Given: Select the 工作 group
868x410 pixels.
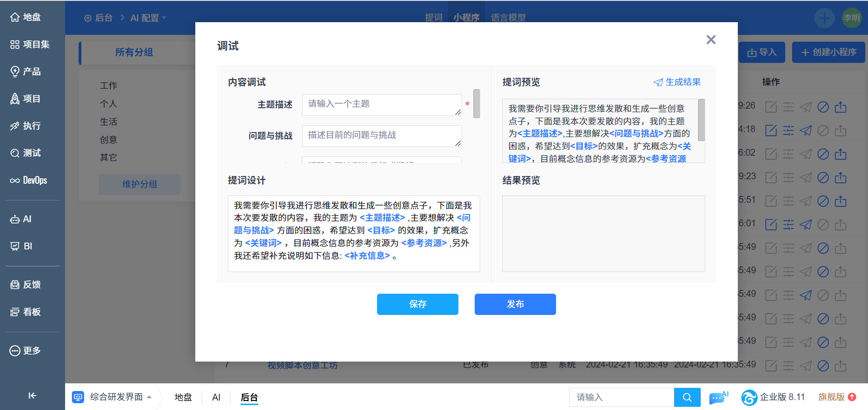Looking at the screenshot, I should [108, 86].
